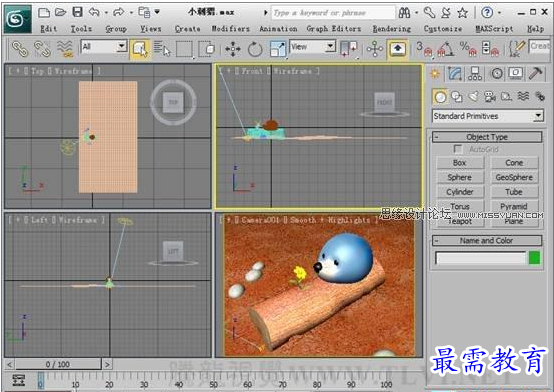Viewport: 554px width, 392px height.
Task: Open the View reference coordinate dropdown
Action: coord(313,47)
